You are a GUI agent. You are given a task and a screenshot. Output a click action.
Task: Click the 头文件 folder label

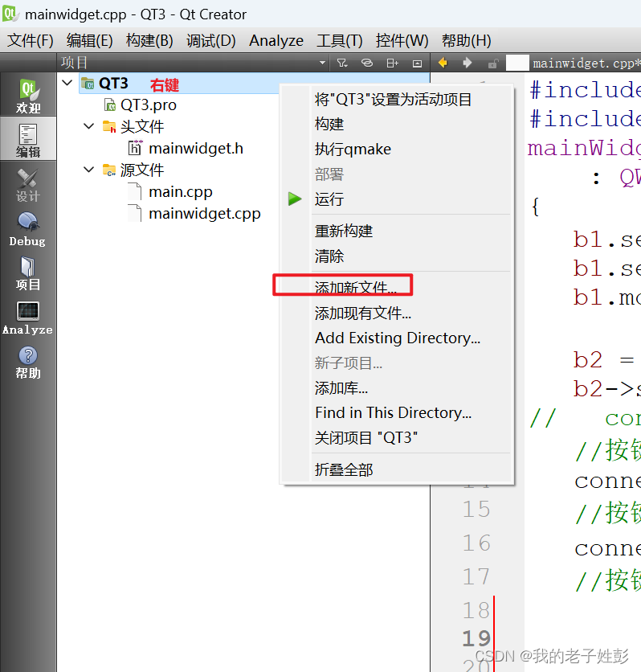(142, 126)
